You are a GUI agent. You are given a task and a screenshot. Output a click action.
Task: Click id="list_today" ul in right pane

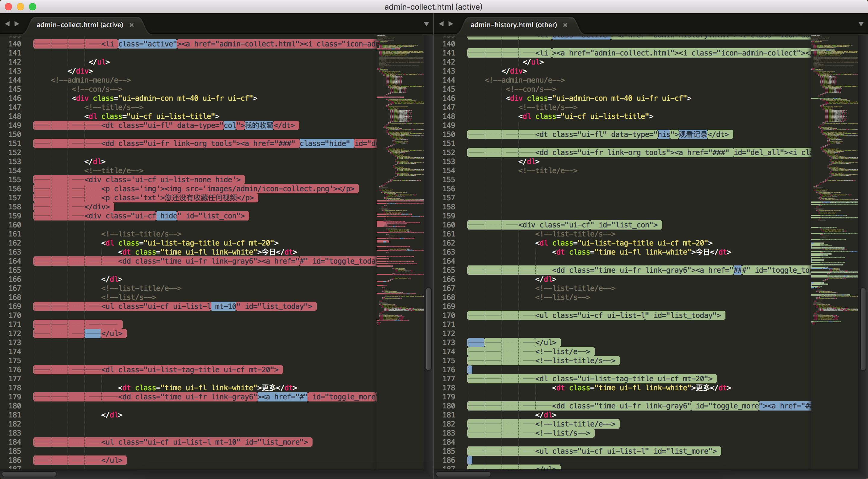click(x=628, y=316)
